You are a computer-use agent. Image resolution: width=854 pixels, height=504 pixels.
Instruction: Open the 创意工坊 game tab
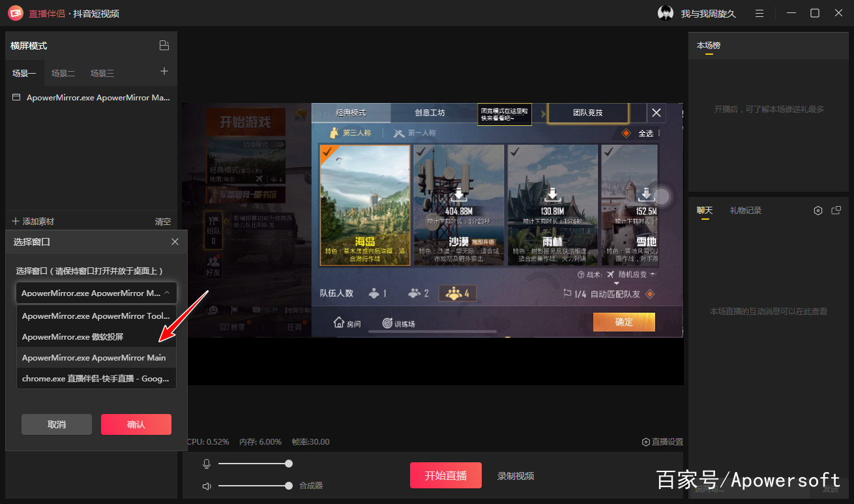430,112
